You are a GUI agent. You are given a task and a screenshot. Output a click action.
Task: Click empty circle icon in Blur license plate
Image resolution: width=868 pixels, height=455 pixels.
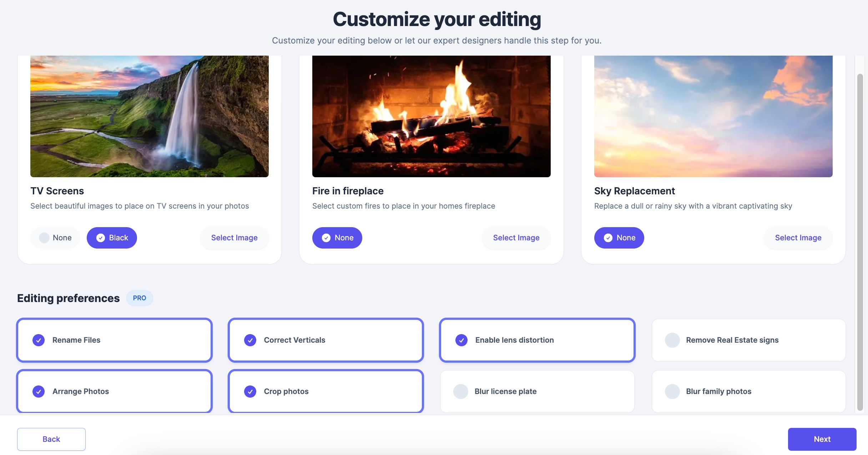pyautogui.click(x=461, y=392)
